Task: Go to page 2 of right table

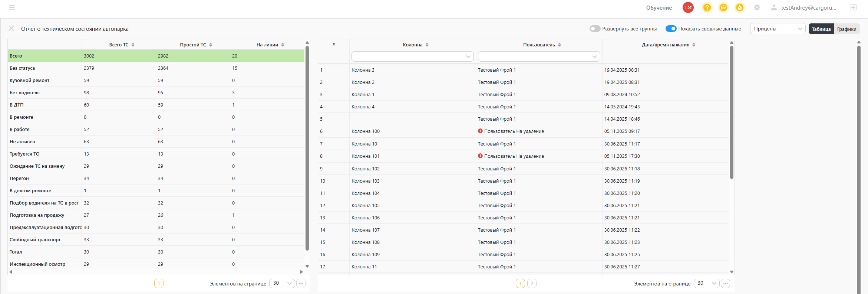Action: pyautogui.click(x=532, y=284)
